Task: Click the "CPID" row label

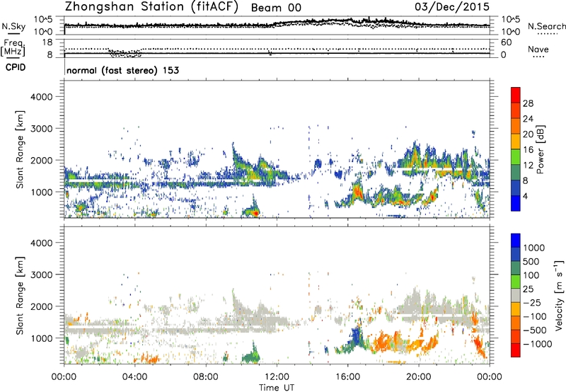Action: pyautogui.click(x=16, y=67)
